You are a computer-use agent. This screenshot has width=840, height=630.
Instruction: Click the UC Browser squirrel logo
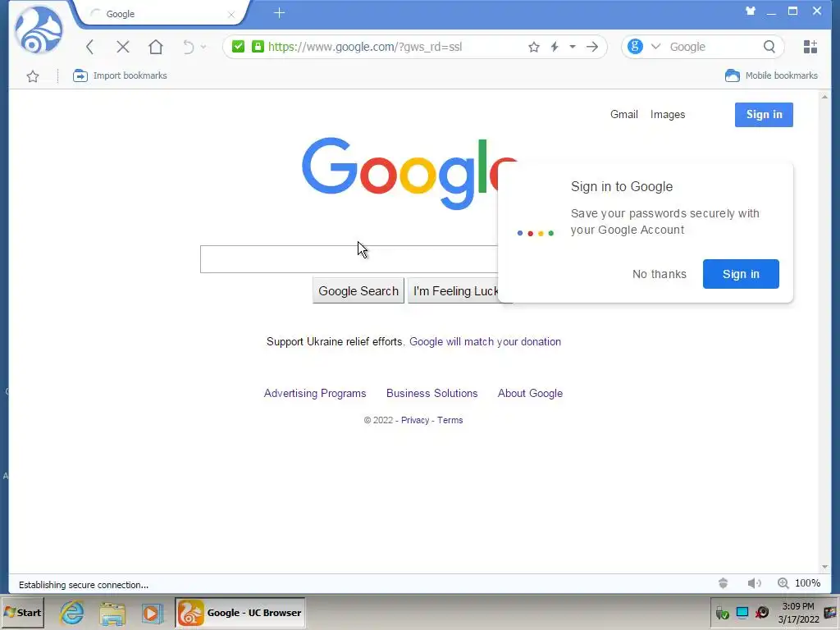[x=38, y=30]
